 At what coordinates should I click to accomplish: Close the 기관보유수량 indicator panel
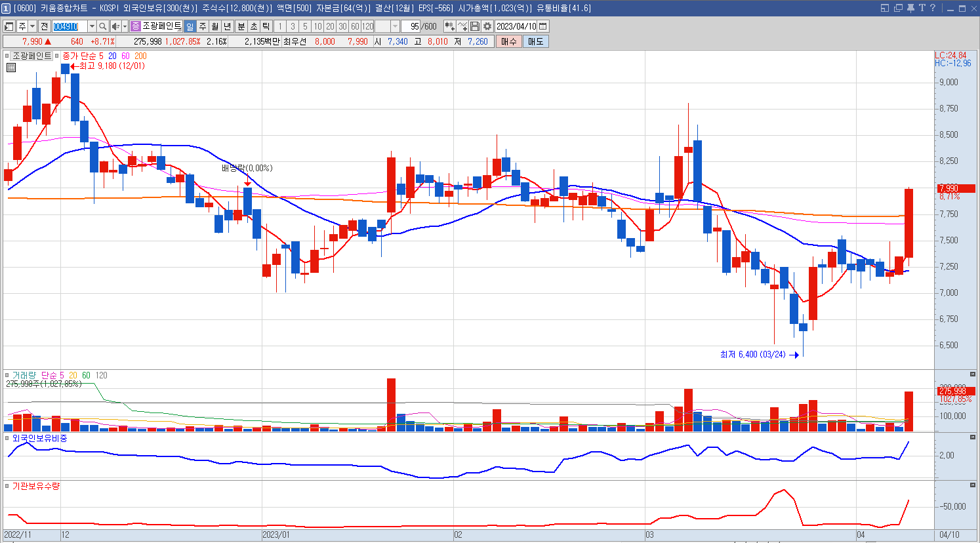tap(973, 485)
